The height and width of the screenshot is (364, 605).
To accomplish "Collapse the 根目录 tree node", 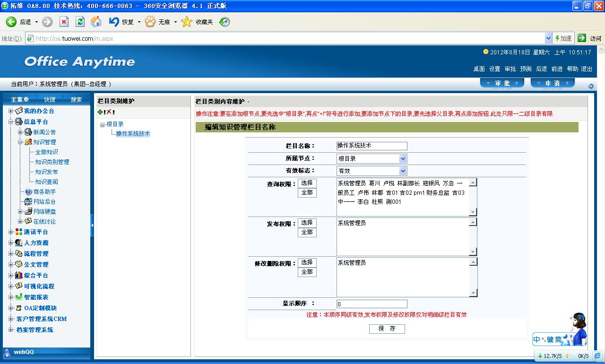I will tap(102, 125).
